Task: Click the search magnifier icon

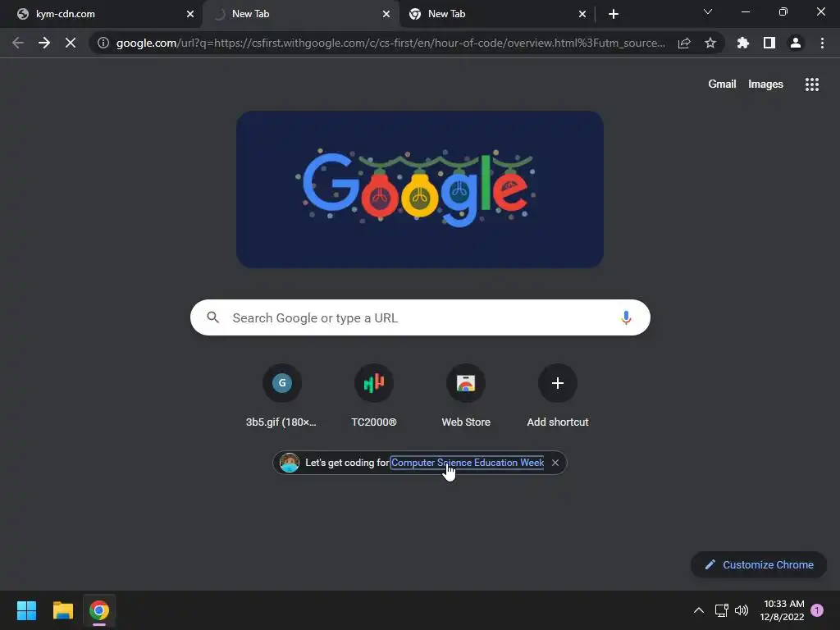Action: pos(212,317)
